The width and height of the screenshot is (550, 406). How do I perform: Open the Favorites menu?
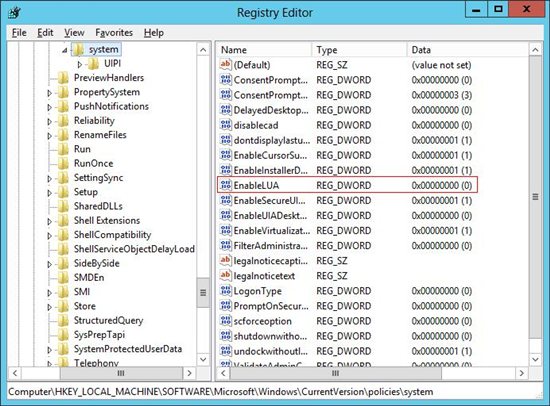coord(114,33)
